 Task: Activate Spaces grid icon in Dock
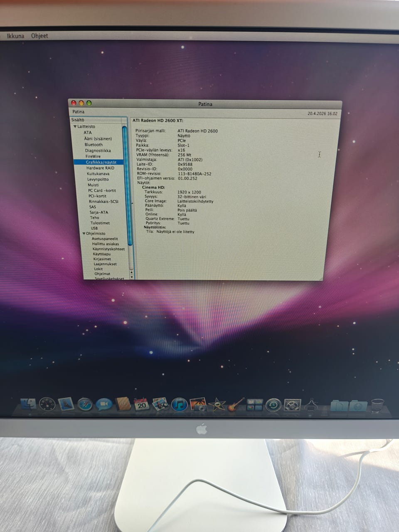tap(255, 404)
